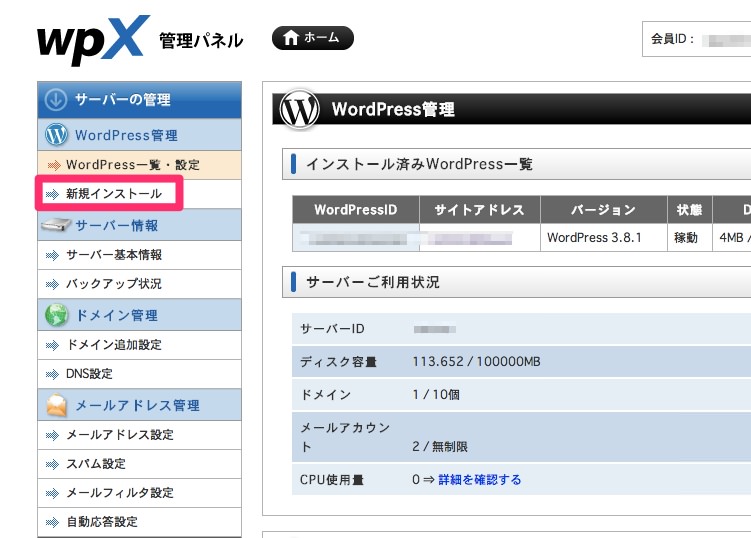Open 自動応答設定 in sidebar
Viewport: 751px width, 538px height.
tap(139, 522)
